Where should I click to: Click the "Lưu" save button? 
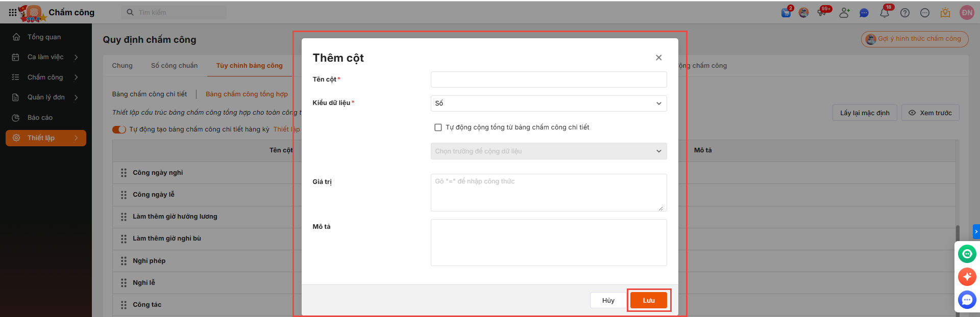coord(648,300)
